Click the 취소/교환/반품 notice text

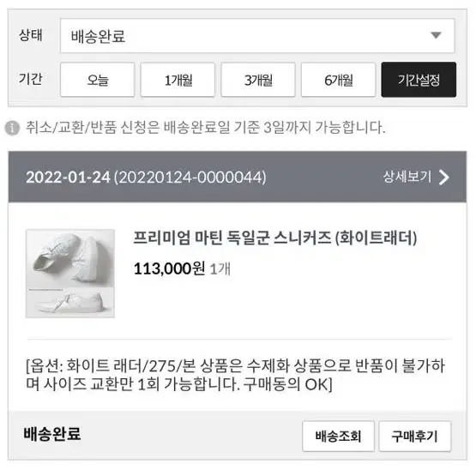coord(206,128)
